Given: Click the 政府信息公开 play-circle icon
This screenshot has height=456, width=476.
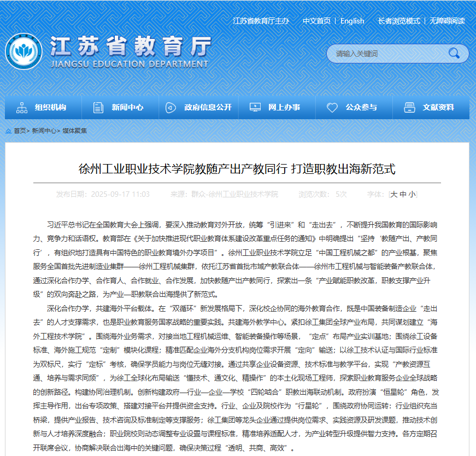Looking at the screenshot, I should pos(171,108).
